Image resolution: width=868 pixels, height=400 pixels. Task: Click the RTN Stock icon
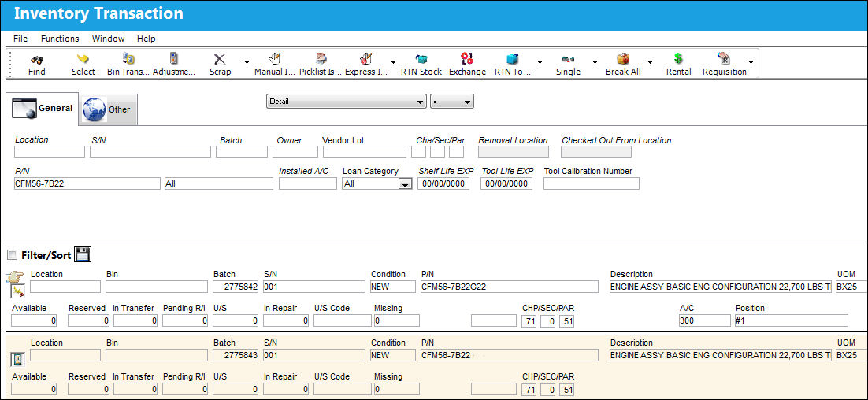click(x=422, y=59)
